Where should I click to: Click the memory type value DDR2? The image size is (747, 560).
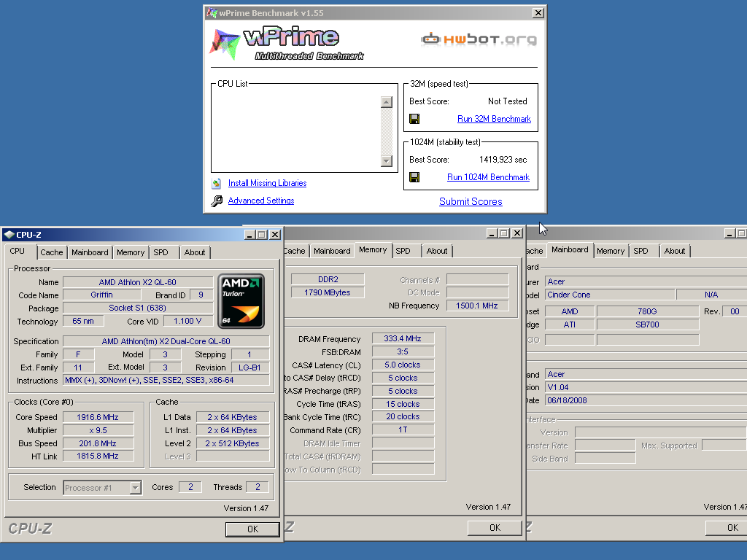click(328, 279)
